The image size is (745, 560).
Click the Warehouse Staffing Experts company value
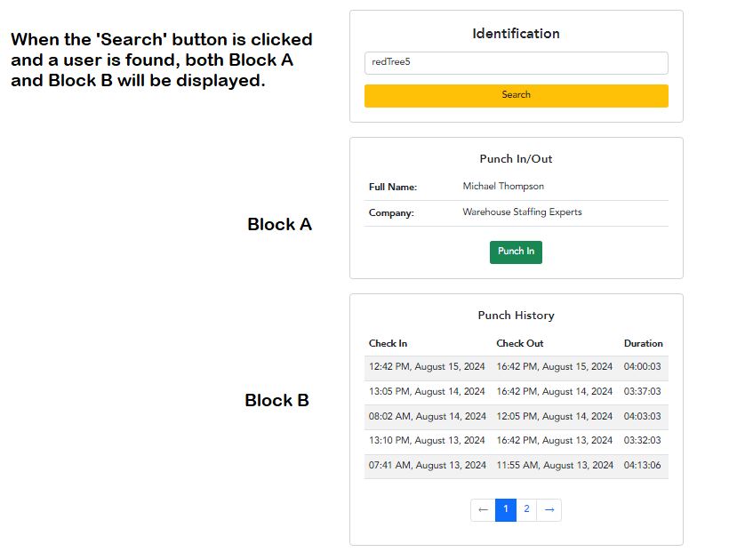[x=522, y=212]
